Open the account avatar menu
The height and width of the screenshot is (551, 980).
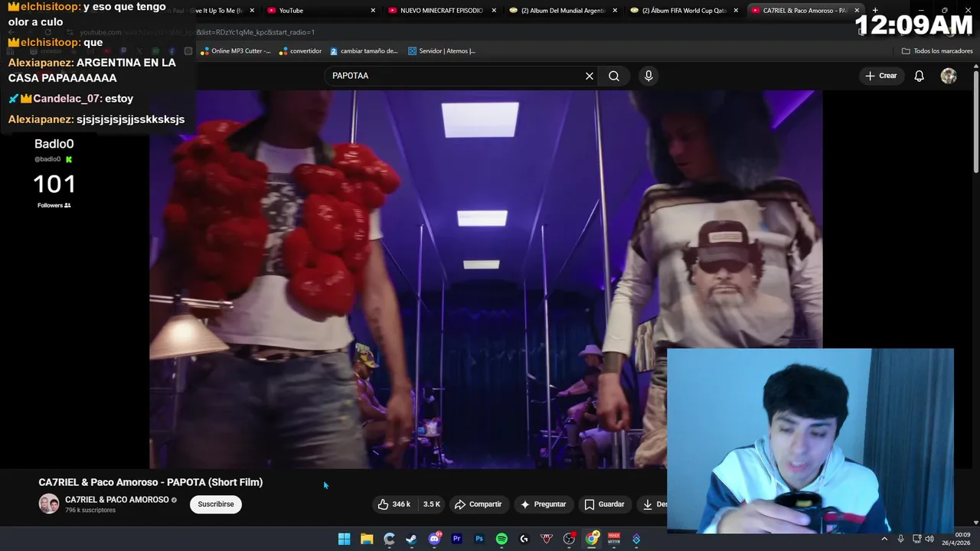(949, 76)
